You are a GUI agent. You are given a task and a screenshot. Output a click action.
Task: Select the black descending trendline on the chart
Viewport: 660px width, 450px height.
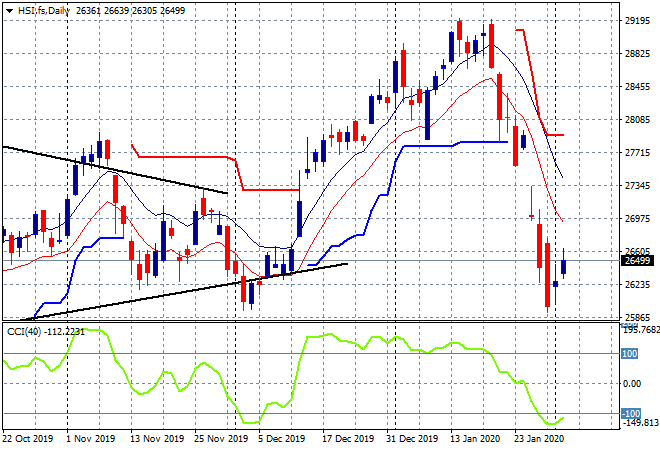[x=114, y=170]
